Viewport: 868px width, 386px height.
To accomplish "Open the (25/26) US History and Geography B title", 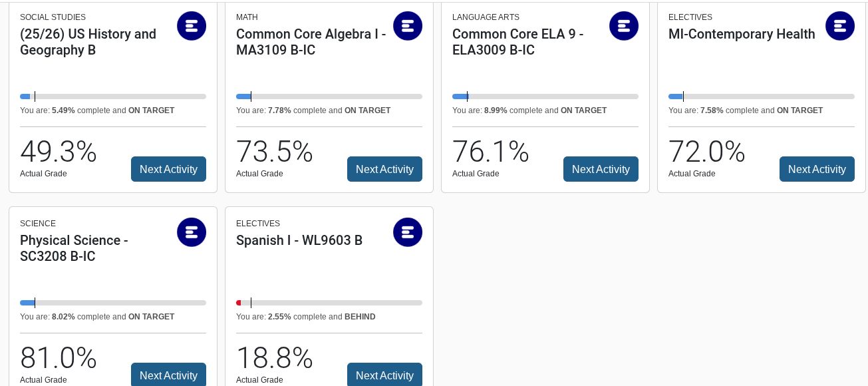I will point(88,42).
